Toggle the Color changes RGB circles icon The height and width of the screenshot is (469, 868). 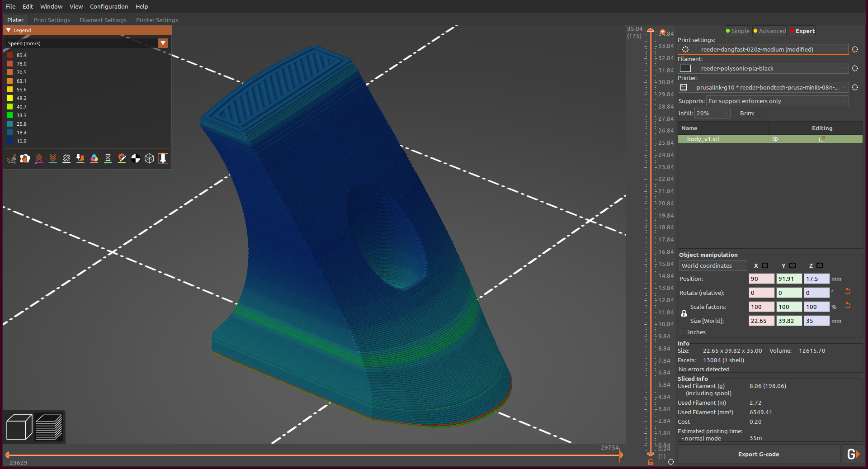pyautogui.click(x=94, y=158)
